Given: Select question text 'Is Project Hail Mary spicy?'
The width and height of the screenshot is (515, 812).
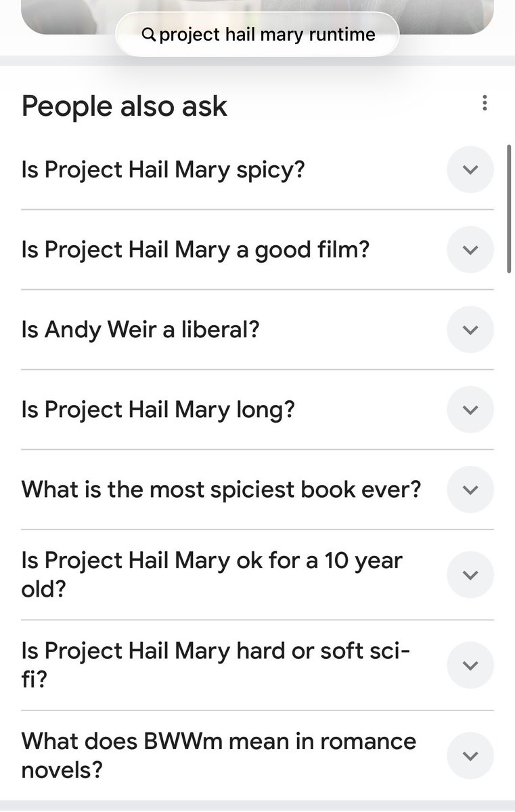Looking at the screenshot, I should 163,171.
